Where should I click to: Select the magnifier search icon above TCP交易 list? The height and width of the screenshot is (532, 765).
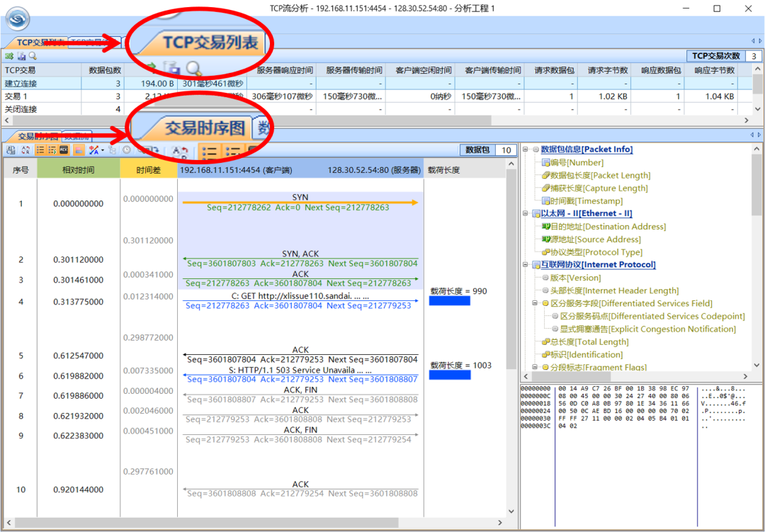click(33, 56)
